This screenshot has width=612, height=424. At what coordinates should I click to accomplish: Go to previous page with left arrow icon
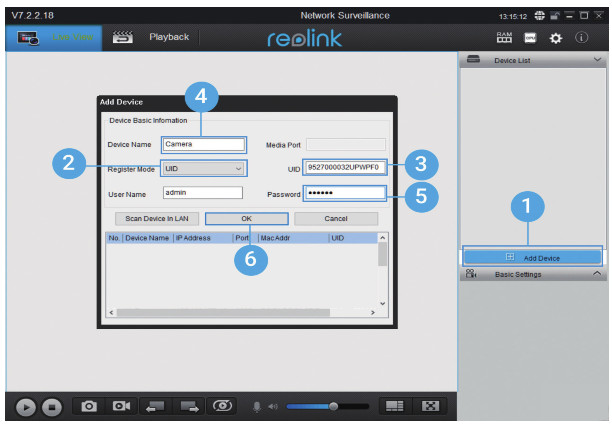(155, 406)
